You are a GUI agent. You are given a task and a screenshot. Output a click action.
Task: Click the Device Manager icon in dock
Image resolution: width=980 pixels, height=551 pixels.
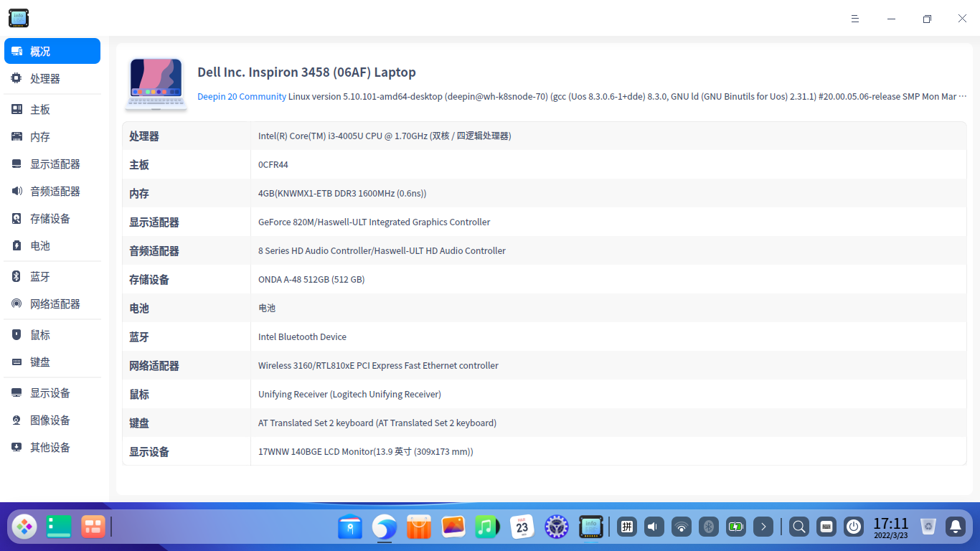click(591, 527)
